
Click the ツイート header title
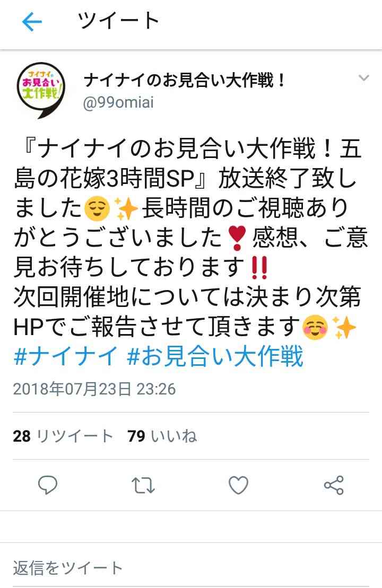tap(118, 21)
